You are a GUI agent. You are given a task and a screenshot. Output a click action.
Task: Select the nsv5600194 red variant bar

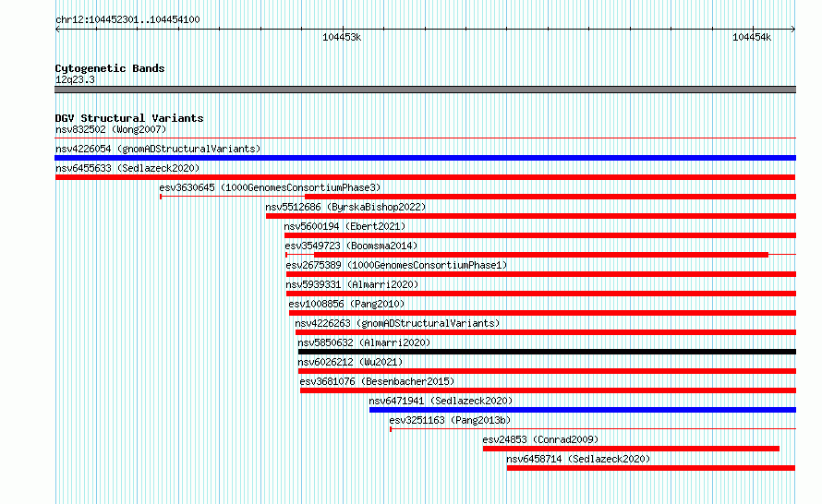click(x=540, y=235)
